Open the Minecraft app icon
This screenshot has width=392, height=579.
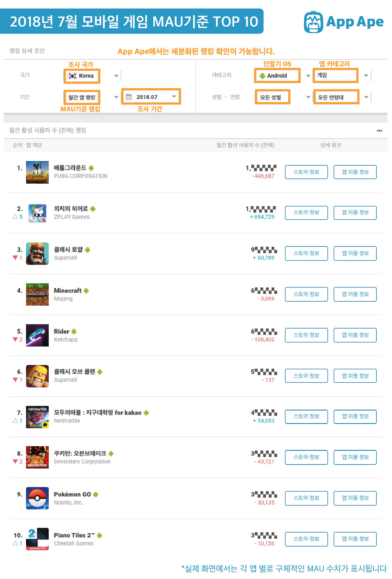(x=37, y=295)
